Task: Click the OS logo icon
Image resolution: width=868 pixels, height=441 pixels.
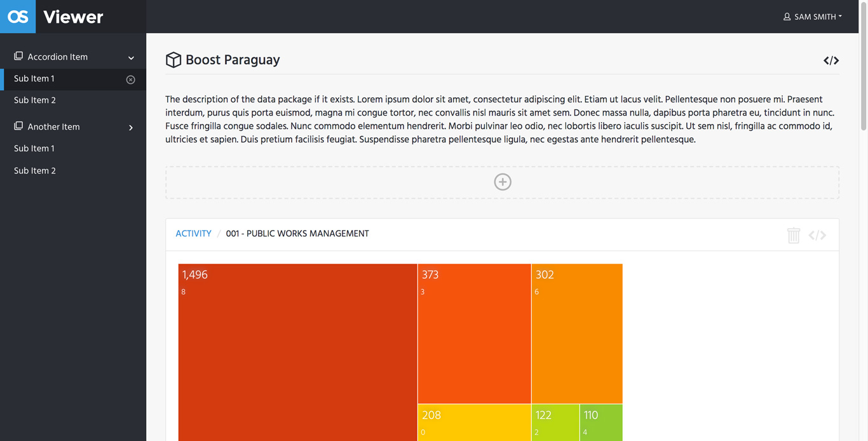Action: point(18,17)
